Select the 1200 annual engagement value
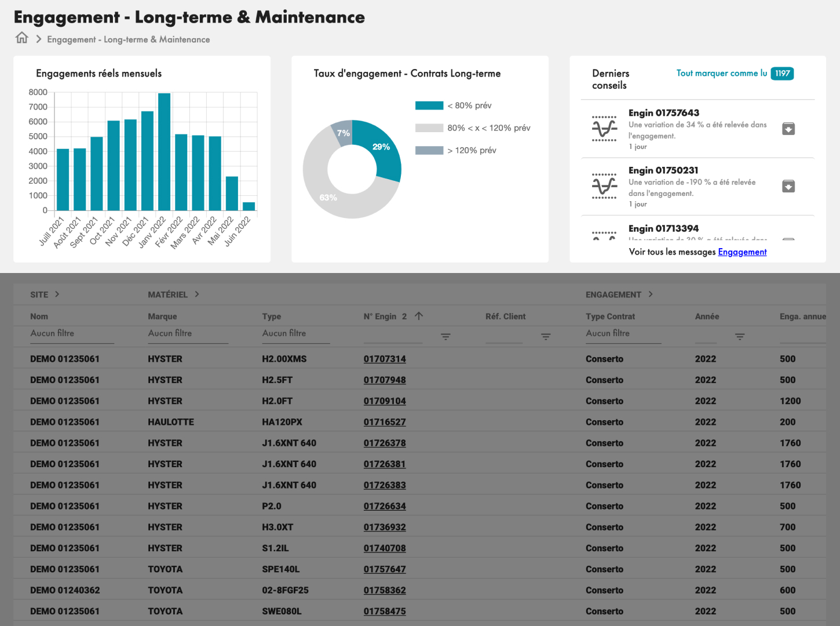 pyautogui.click(x=790, y=401)
